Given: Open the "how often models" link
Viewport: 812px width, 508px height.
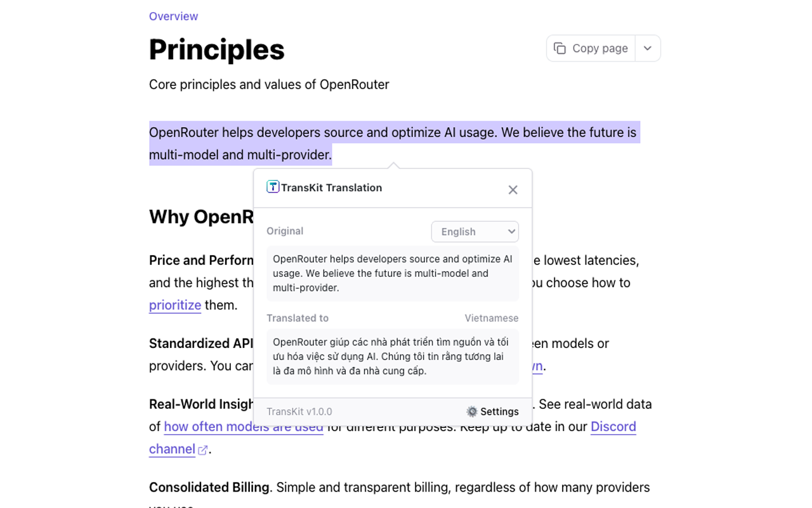Looking at the screenshot, I should point(243,427).
